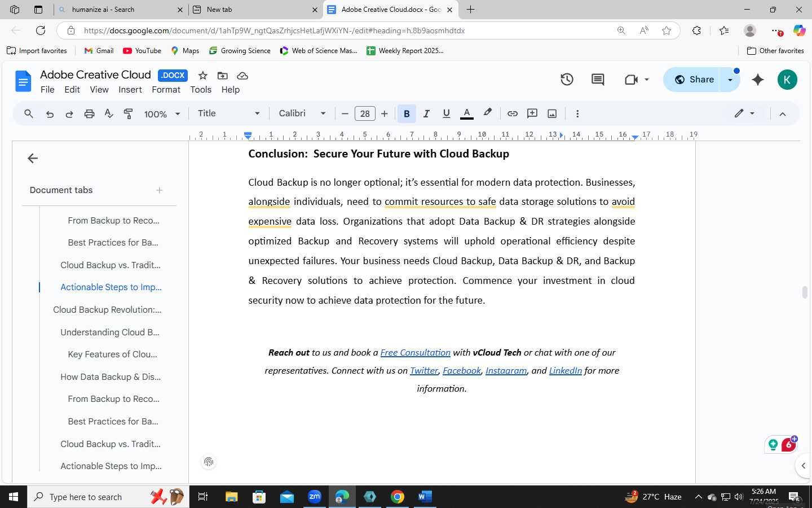Start a video call with camera icon
Image resolution: width=812 pixels, height=508 pixels.
tap(631, 80)
